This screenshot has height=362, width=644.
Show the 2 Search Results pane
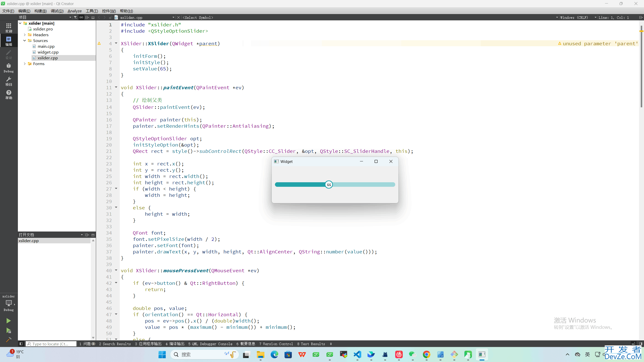tap(115, 344)
